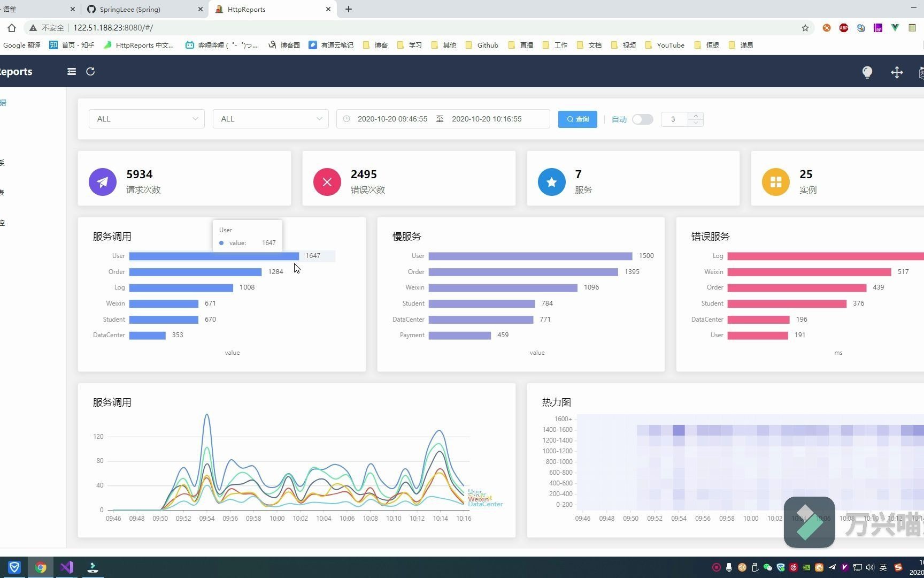Open the Vue devtools extension icon
The image size is (924, 578).
click(x=895, y=28)
